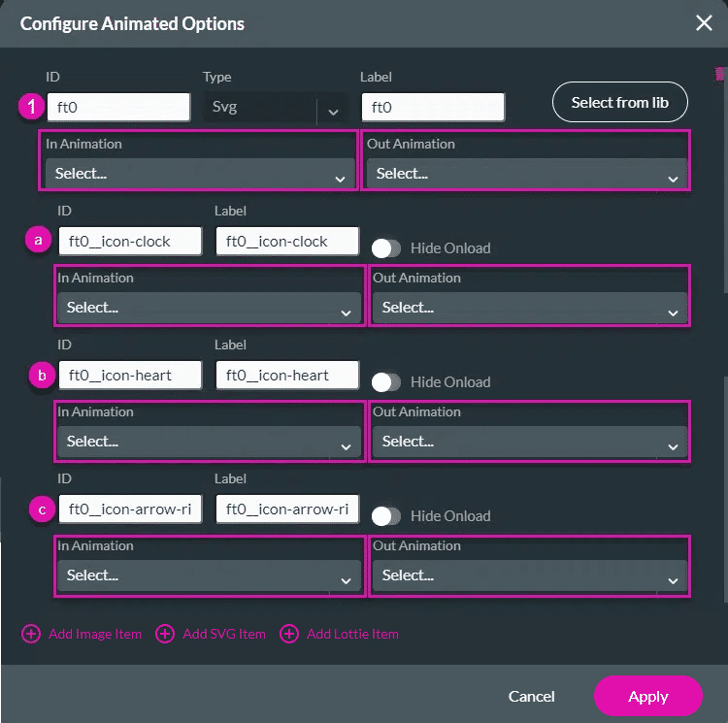This screenshot has height=723, width=728.
Task: Click the Add Image Item link
Action: pyautogui.click(x=95, y=634)
